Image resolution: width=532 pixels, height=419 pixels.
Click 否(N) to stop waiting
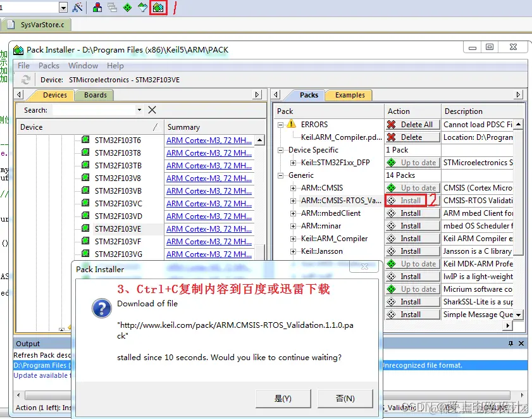[345, 399]
